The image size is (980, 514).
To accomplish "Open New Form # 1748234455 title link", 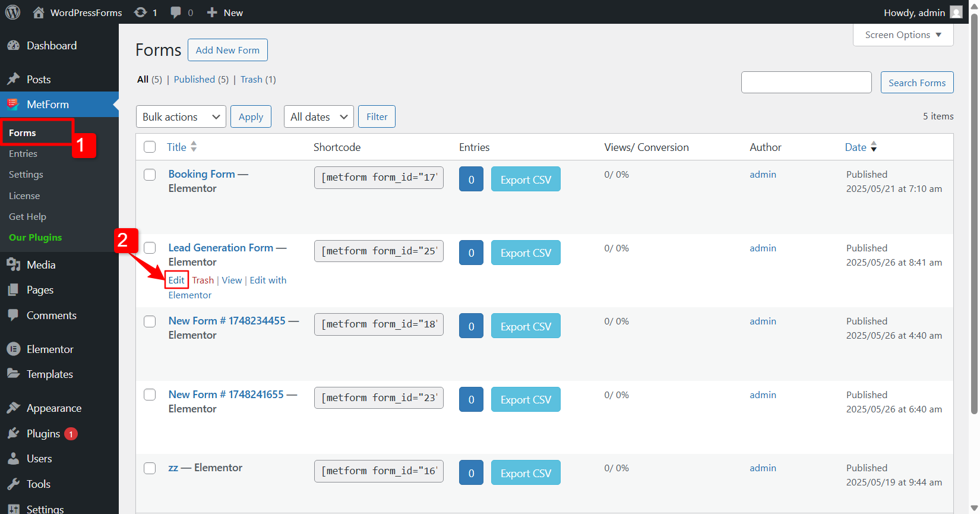I will (x=227, y=321).
